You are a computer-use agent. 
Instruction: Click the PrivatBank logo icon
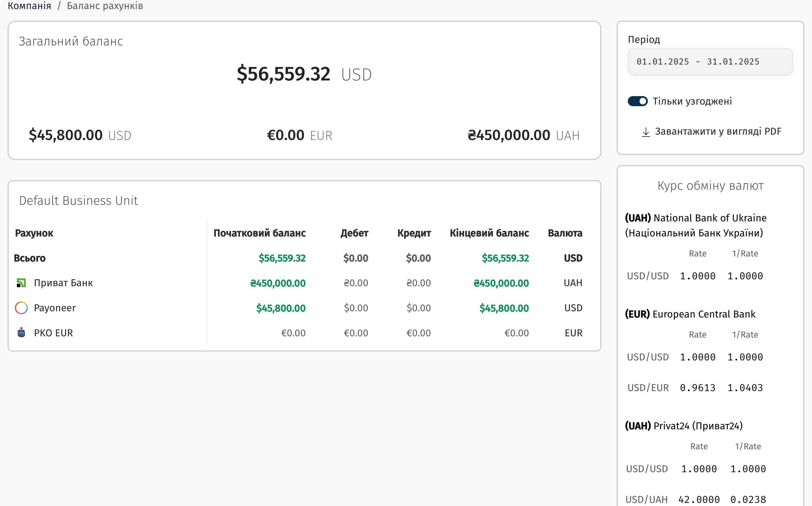21,283
